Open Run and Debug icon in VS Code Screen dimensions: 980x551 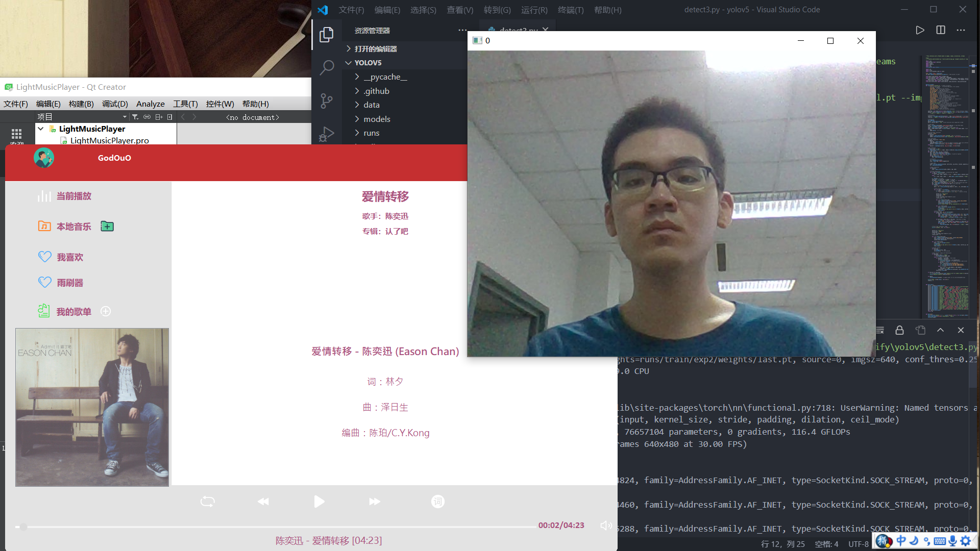327,134
